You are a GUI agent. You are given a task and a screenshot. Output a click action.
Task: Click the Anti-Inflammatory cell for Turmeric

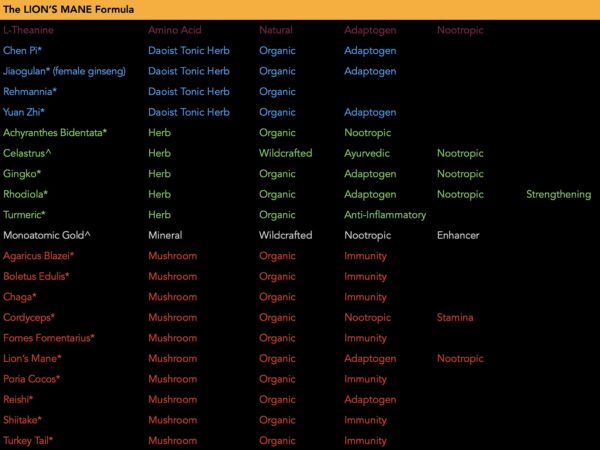tap(385, 215)
